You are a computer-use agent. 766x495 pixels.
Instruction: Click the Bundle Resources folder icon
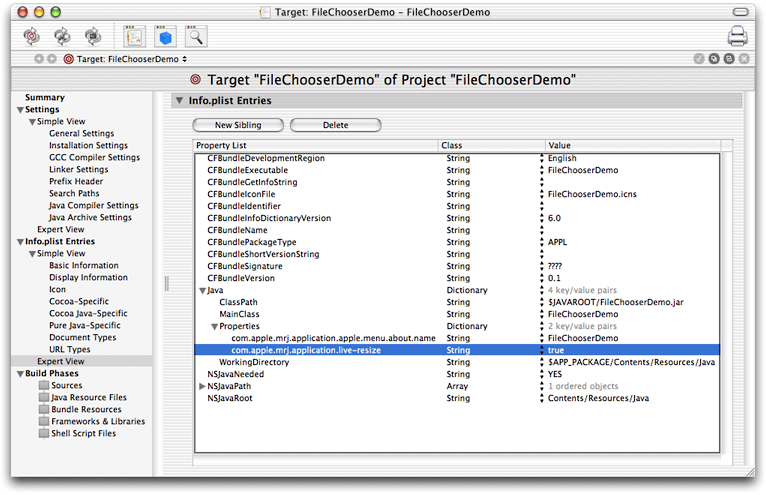click(x=44, y=409)
